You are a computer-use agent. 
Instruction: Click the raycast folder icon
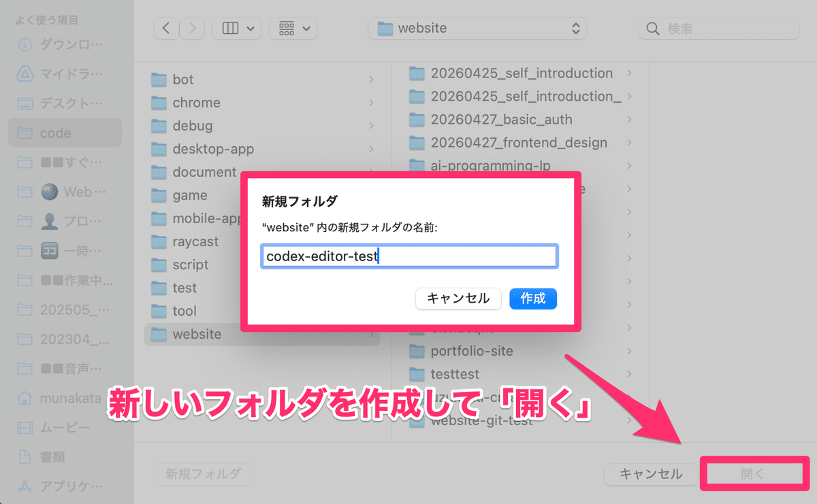pos(159,241)
